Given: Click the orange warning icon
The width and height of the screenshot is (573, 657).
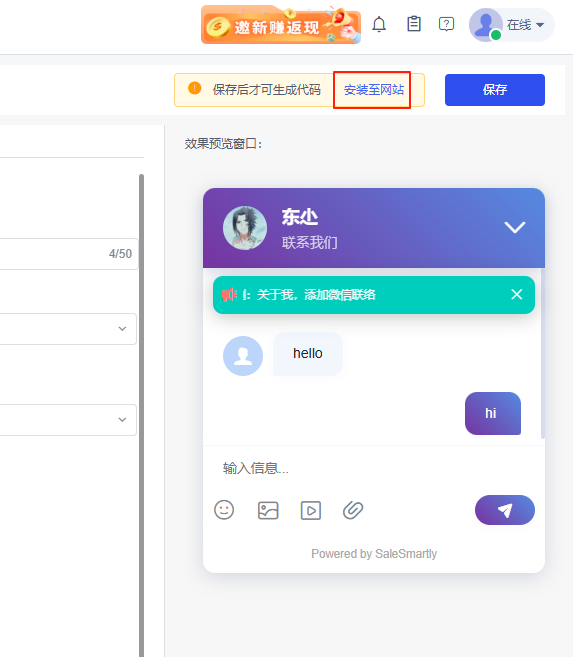Looking at the screenshot, I should tap(194, 88).
